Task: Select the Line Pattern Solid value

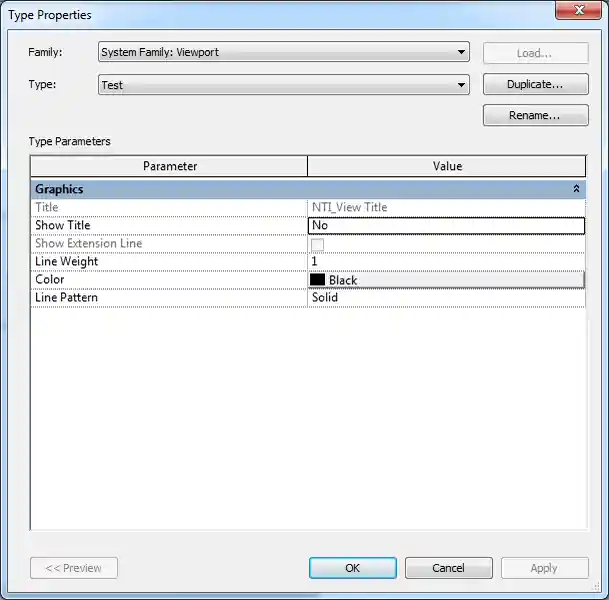Action: [446, 298]
